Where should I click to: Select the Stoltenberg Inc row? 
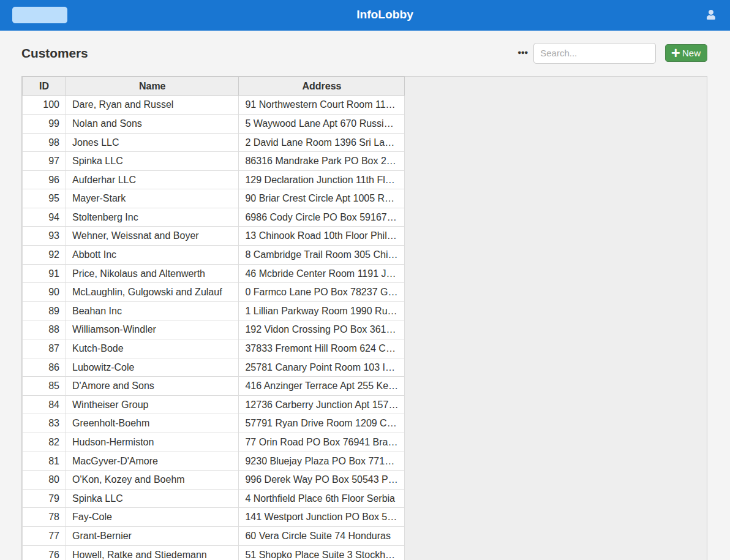105,218
